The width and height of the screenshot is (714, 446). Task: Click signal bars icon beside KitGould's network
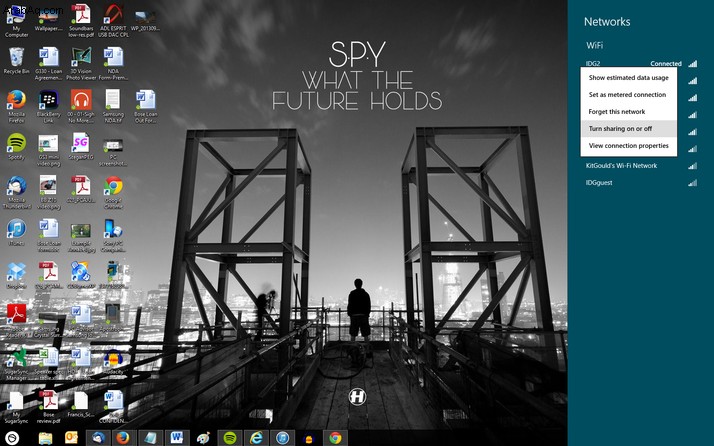click(x=693, y=166)
